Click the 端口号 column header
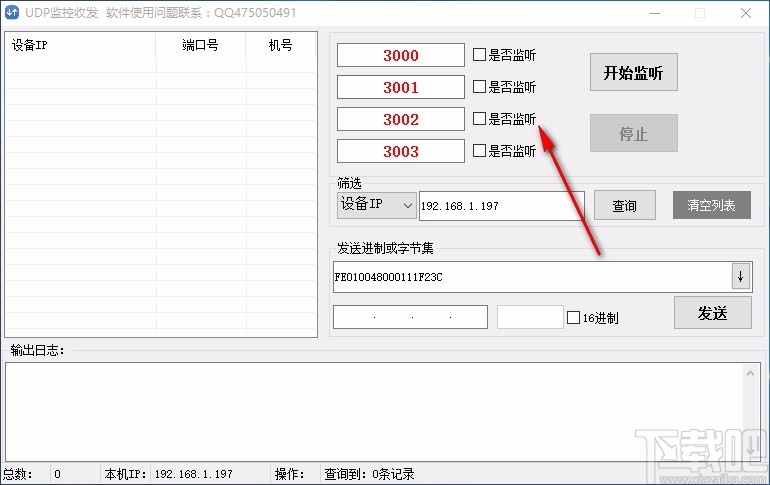Screen dimensions: 770x485 click(200, 45)
